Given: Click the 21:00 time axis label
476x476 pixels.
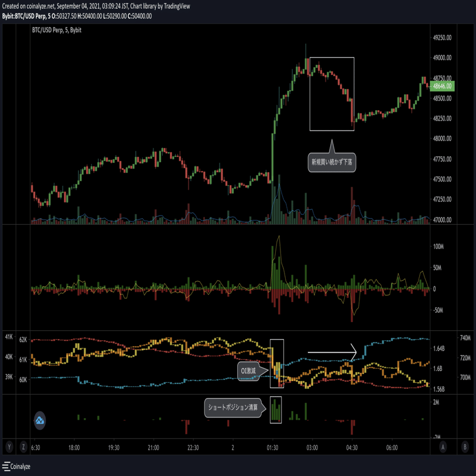Looking at the screenshot, I should [x=153, y=448].
